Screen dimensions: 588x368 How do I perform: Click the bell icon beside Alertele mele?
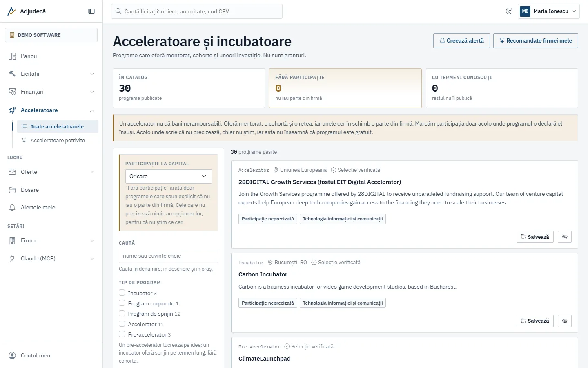click(12, 207)
